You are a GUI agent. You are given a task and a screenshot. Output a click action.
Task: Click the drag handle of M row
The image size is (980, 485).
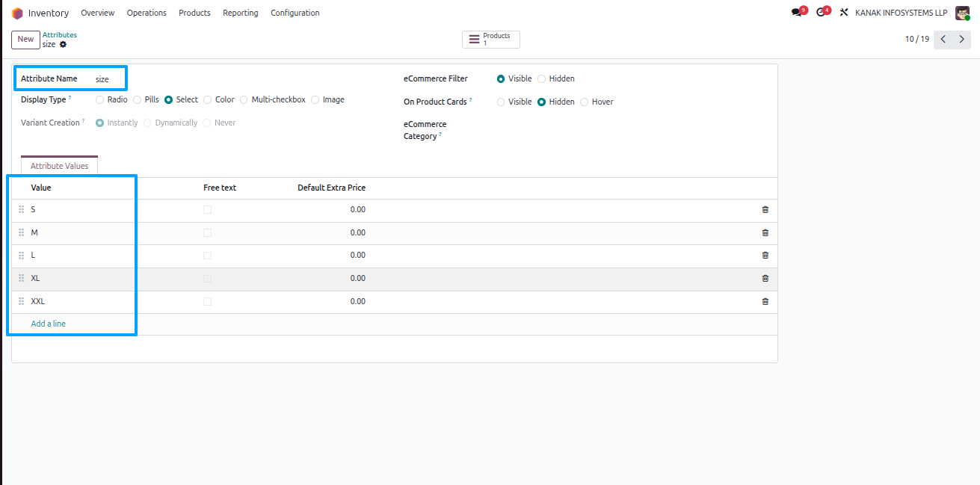click(22, 232)
